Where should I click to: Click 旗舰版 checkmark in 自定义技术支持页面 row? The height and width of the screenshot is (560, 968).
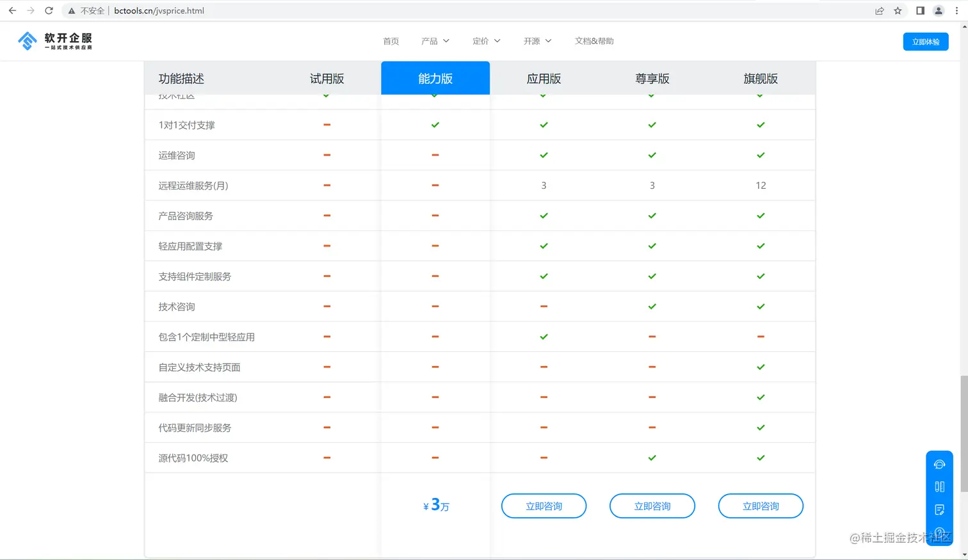(x=761, y=367)
